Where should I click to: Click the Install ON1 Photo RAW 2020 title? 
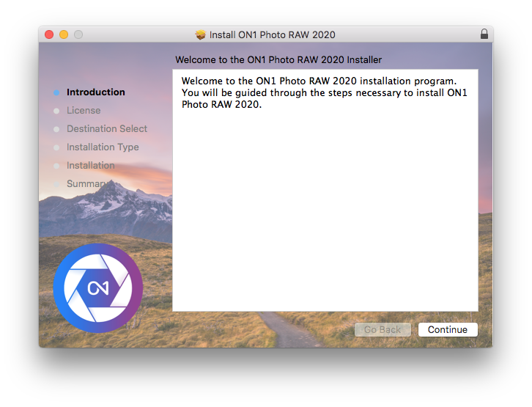click(272, 34)
